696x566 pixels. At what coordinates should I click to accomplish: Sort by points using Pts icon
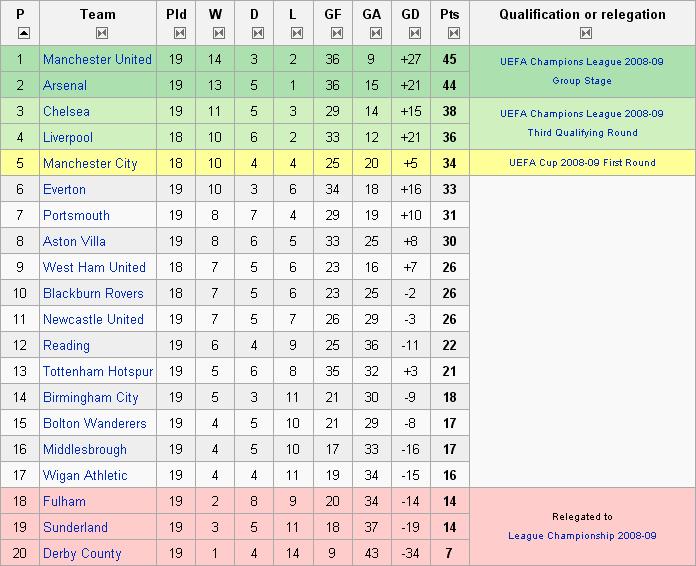pos(454,33)
